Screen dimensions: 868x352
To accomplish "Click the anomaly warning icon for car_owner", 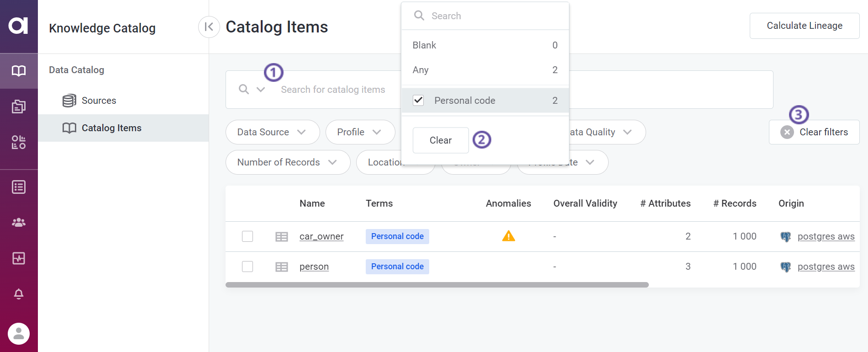I will pyautogui.click(x=508, y=236).
